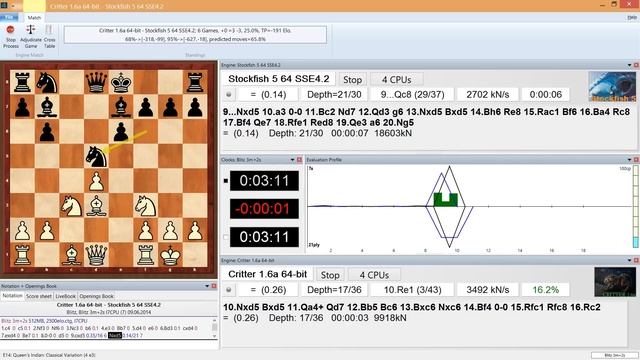This screenshot has width=640, height=360.
Task: Close the Clocks pane
Action: [x=299, y=160]
